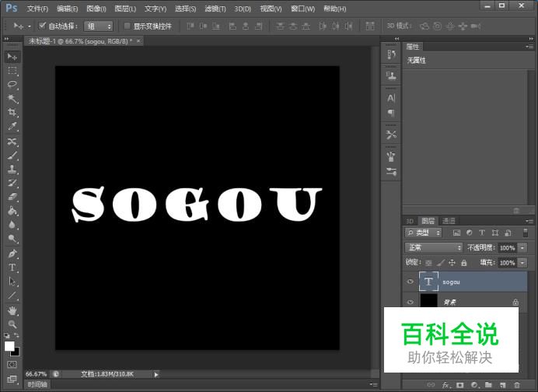Select the Zoom tool

[12, 324]
